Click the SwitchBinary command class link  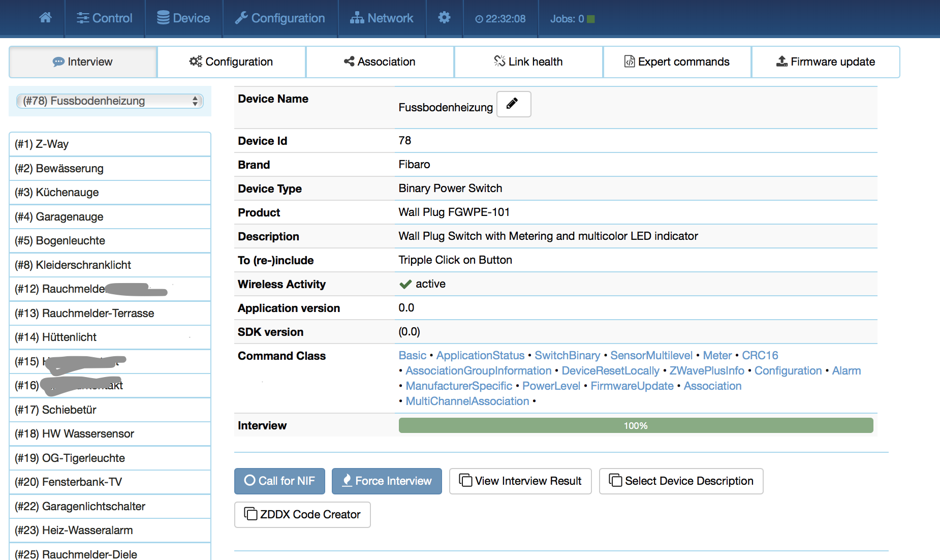click(x=567, y=356)
